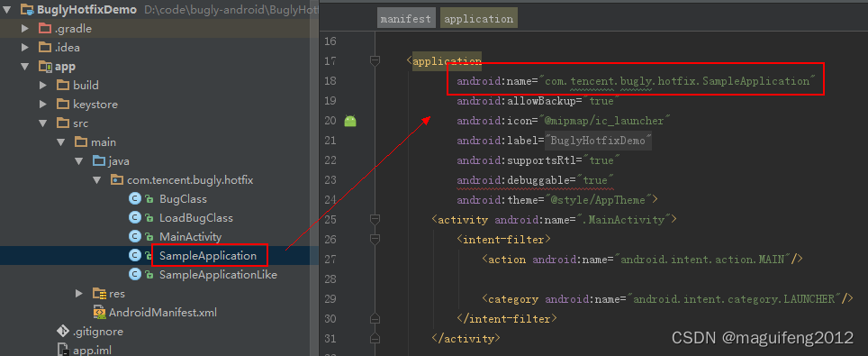Click the app.iml file icon
This screenshot has height=356, width=868.
63,350
